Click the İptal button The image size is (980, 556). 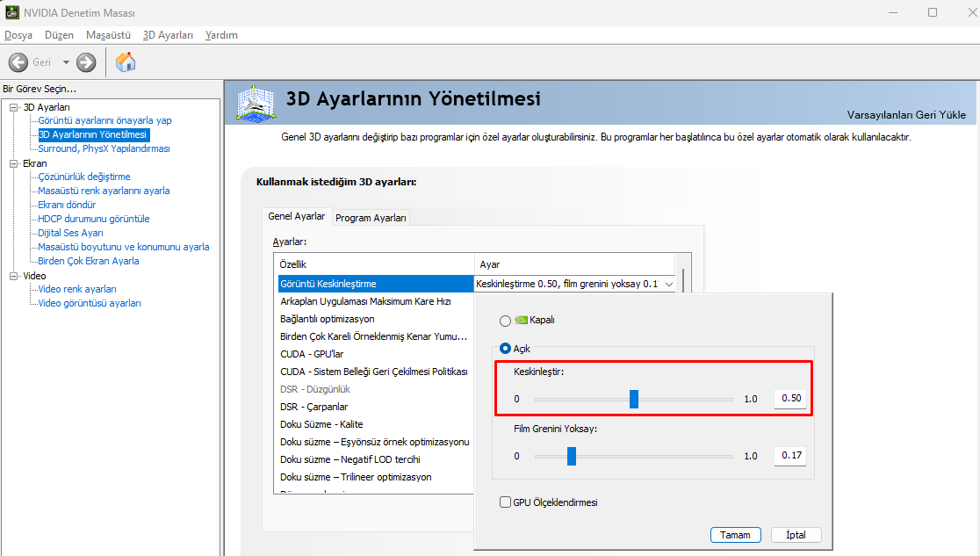pyautogui.click(x=796, y=535)
